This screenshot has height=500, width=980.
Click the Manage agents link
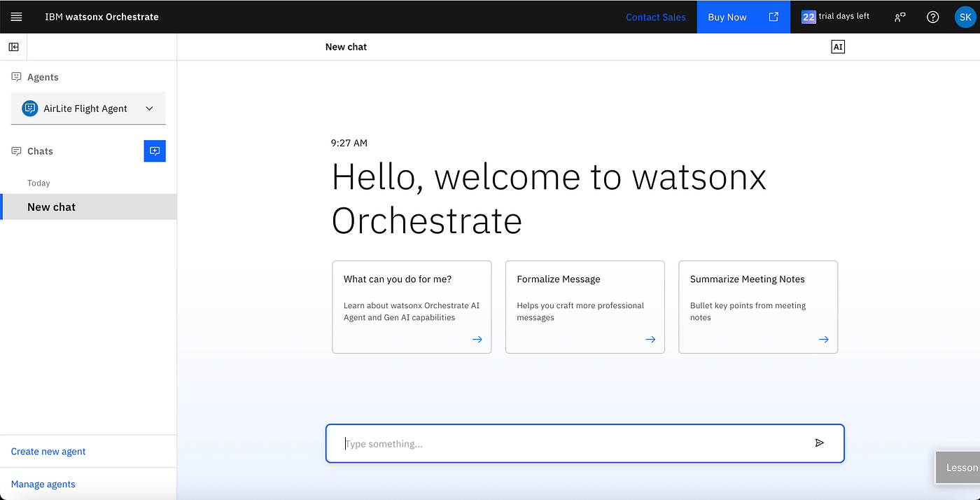point(43,484)
